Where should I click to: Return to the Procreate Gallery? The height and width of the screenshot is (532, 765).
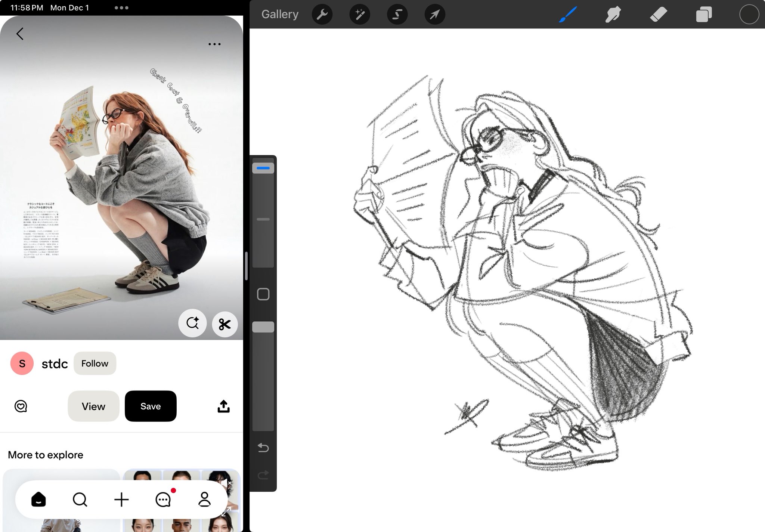pos(280,15)
